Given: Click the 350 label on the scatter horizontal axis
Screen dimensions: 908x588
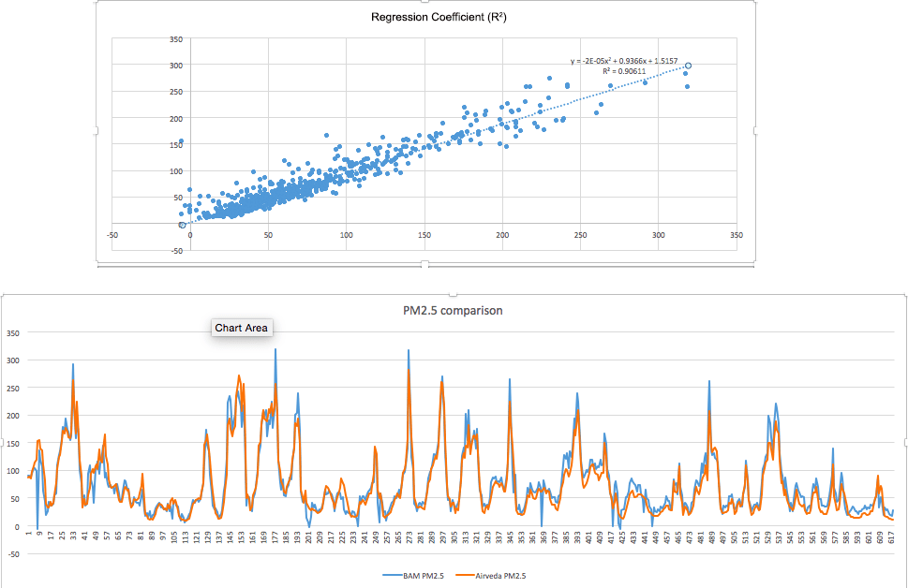Looking at the screenshot, I should click(x=737, y=235).
